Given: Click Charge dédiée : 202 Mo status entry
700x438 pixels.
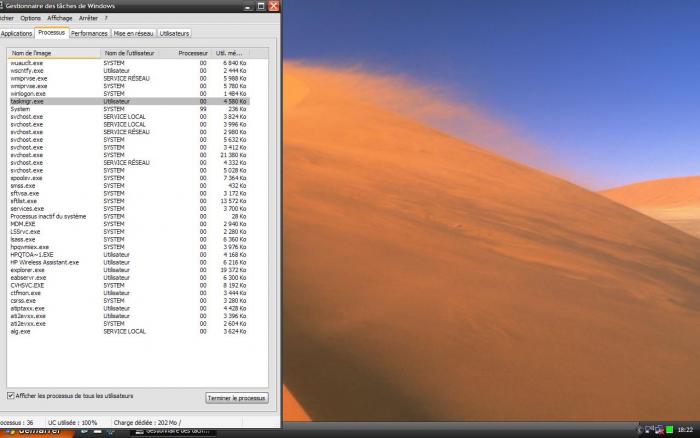Looking at the screenshot, I should 147,422.
